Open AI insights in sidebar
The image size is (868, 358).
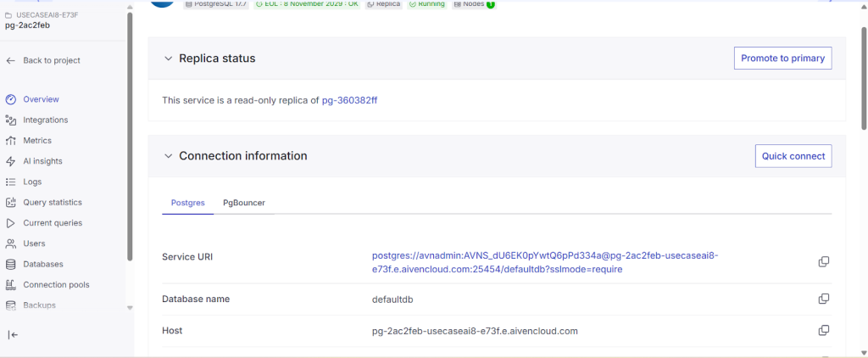(x=42, y=161)
